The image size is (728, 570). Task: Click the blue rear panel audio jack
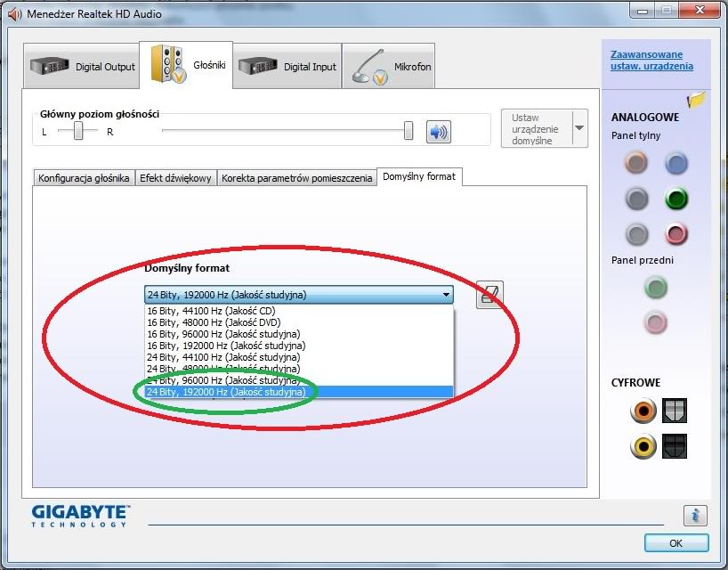pos(676,163)
